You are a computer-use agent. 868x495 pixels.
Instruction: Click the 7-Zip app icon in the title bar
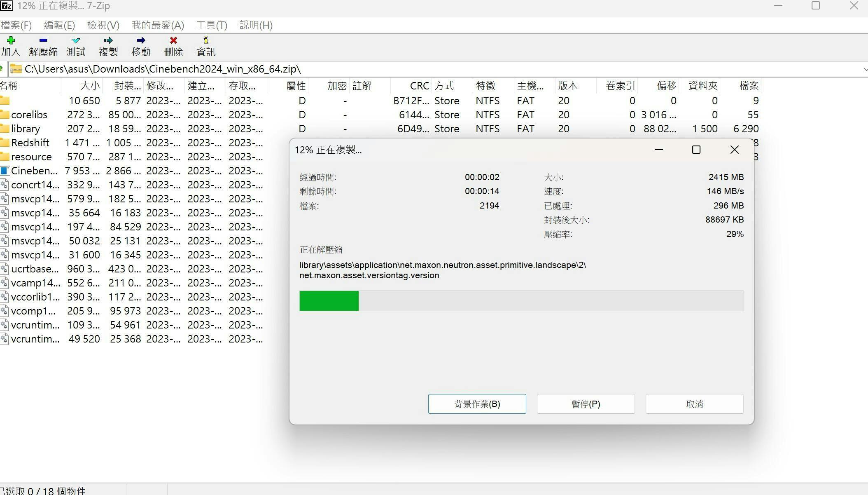(x=7, y=6)
